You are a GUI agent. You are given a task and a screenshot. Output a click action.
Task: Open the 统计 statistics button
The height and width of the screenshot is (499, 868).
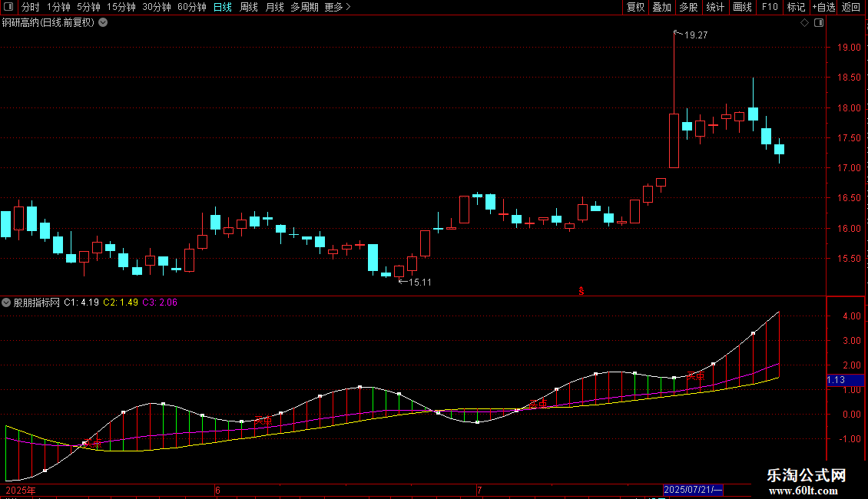715,7
